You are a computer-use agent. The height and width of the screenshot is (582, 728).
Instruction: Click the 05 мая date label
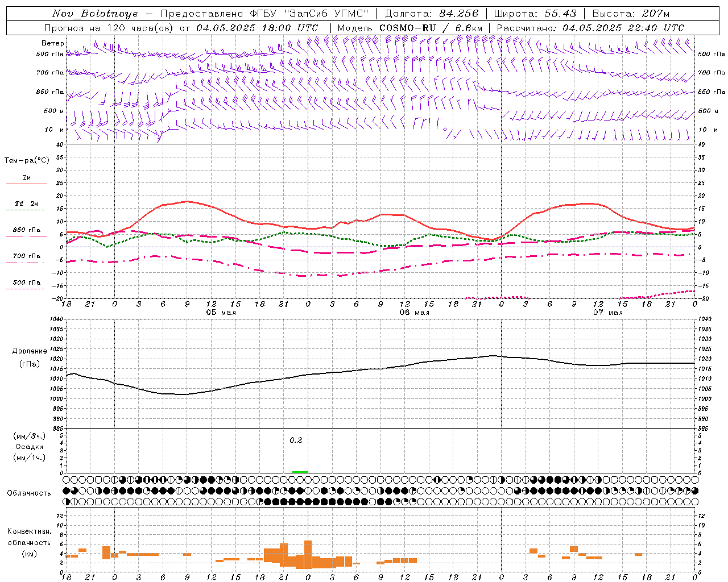[221, 313]
